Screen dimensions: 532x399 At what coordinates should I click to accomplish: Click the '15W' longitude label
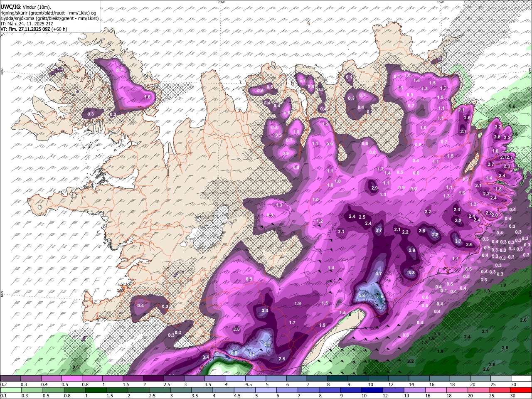(x=440, y=2)
